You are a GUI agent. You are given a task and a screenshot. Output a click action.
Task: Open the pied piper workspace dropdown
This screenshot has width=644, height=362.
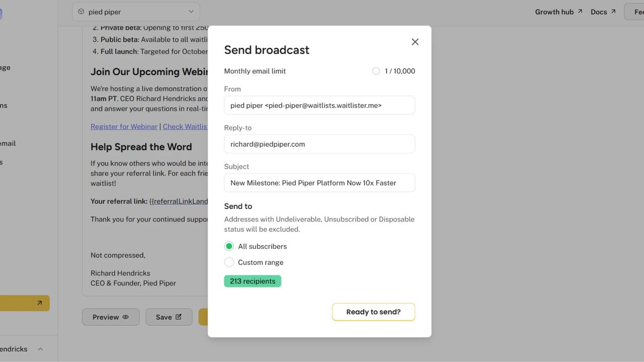[136, 11]
